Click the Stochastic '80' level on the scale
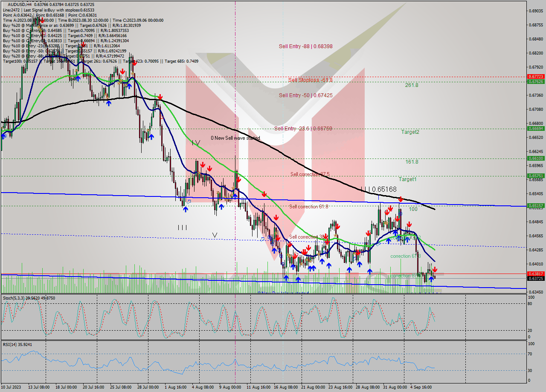Viewport: 546px width, 392px height. (x=529, y=304)
